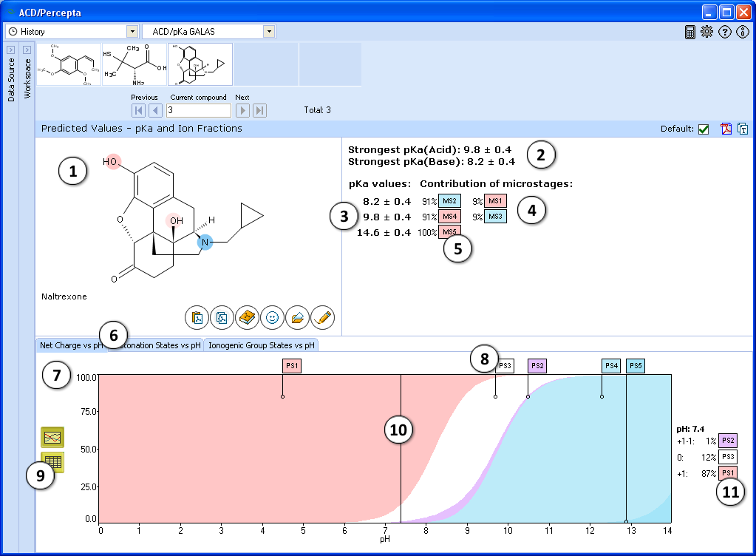The height and width of the screenshot is (556, 756).
Task: Export the report with the PDF icon
Action: click(x=726, y=129)
